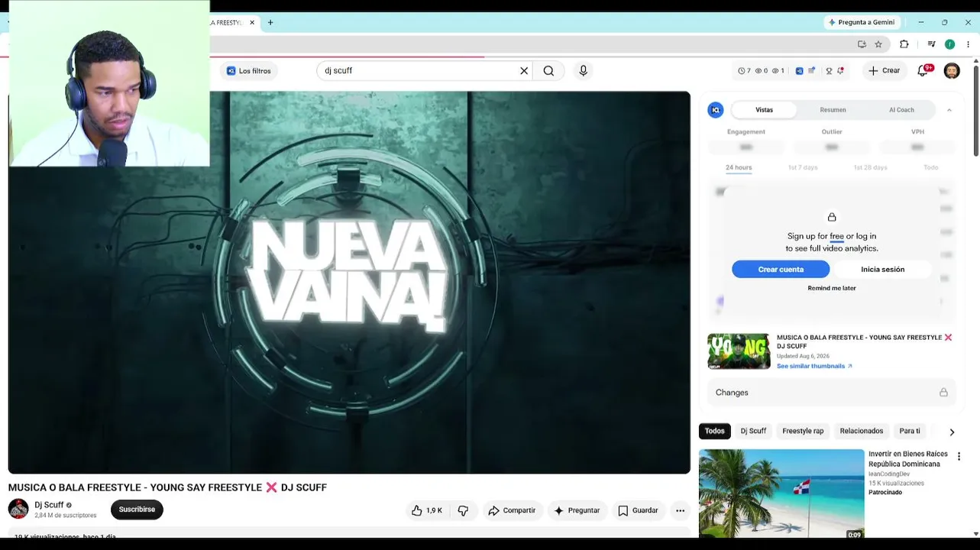The height and width of the screenshot is (550, 980).
Task: Collapse the vidIQ analytics panel
Action: pyautogui.click(x=949, y=110)
